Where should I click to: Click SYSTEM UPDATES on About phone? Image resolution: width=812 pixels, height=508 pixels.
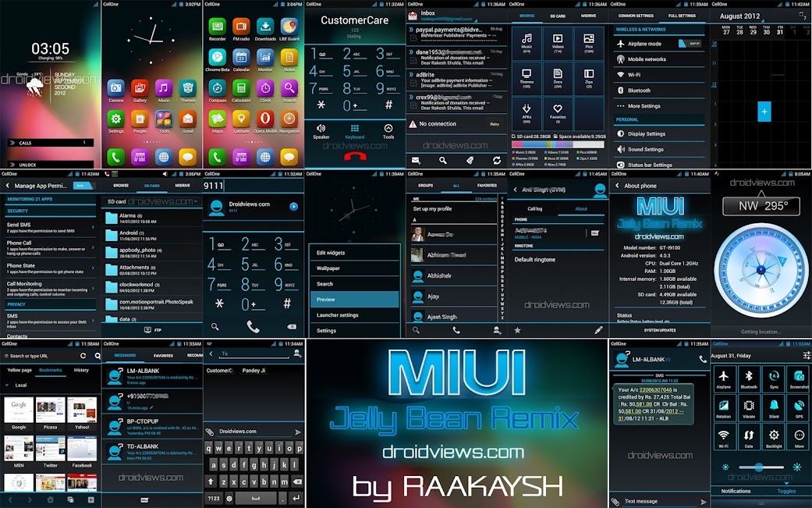click(660, 330)
